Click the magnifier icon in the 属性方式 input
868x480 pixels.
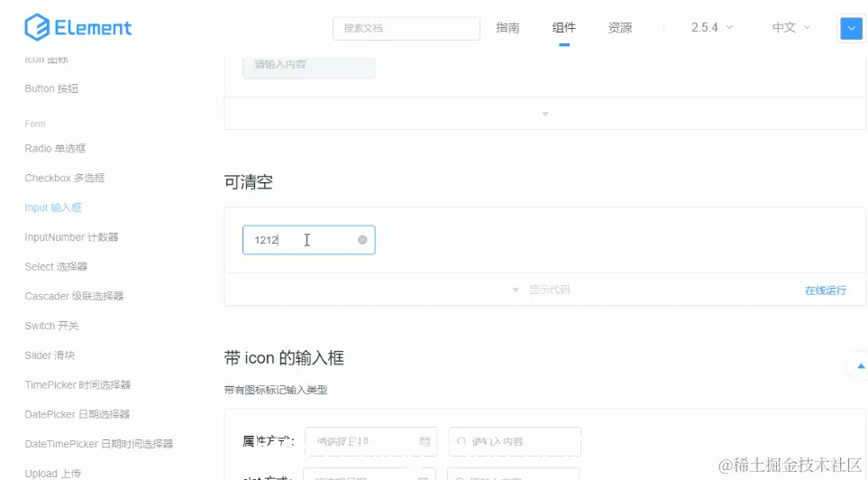click(x=461, y=442)
